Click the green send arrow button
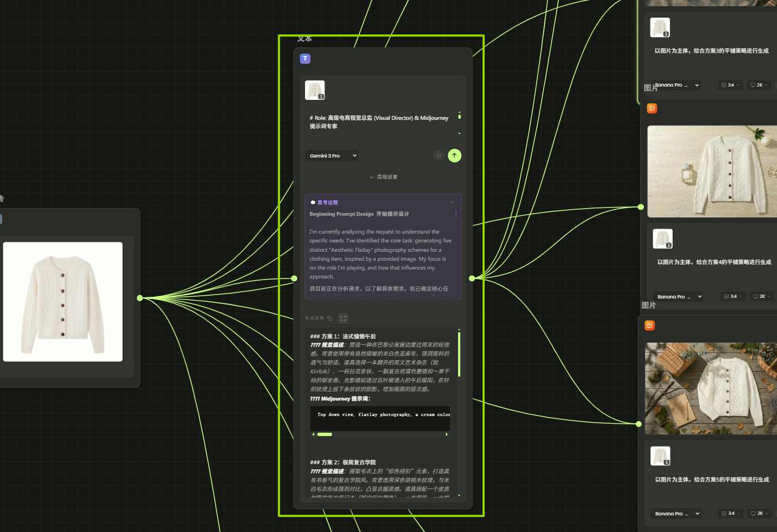The width and height of the screenshot is (777, 532). (x=454, y=156)
